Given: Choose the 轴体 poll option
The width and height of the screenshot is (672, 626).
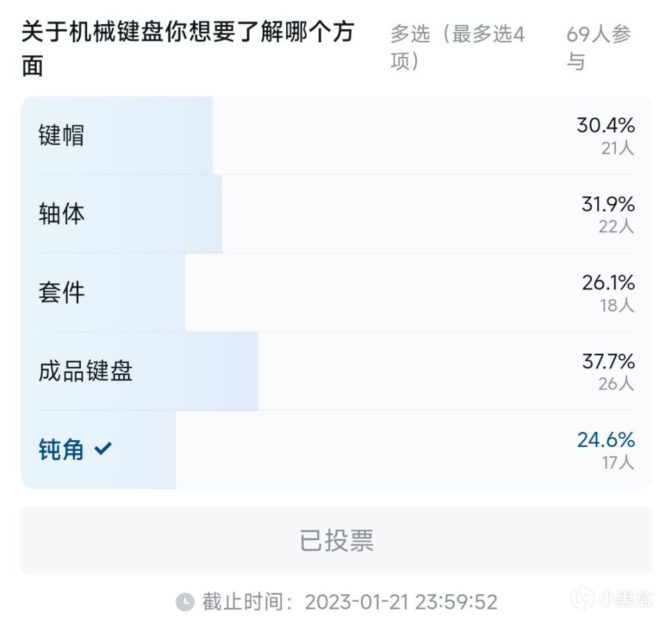Looking at the screenshot, I should [62, 214].
